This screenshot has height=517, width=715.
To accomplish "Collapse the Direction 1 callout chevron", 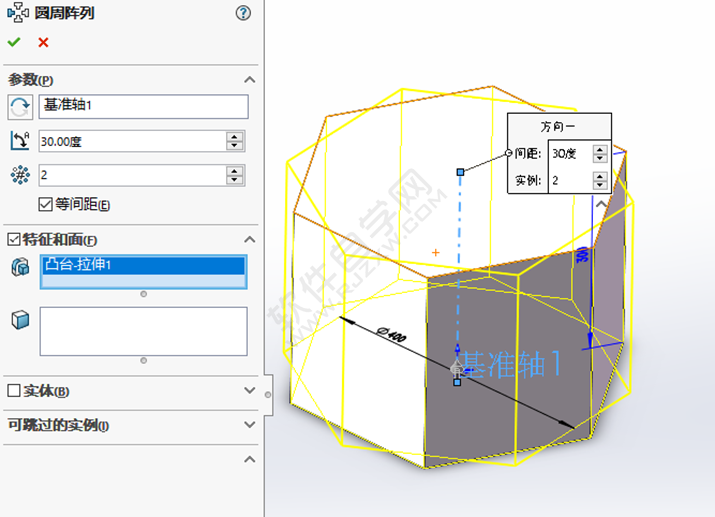I will tap(601, 204).
